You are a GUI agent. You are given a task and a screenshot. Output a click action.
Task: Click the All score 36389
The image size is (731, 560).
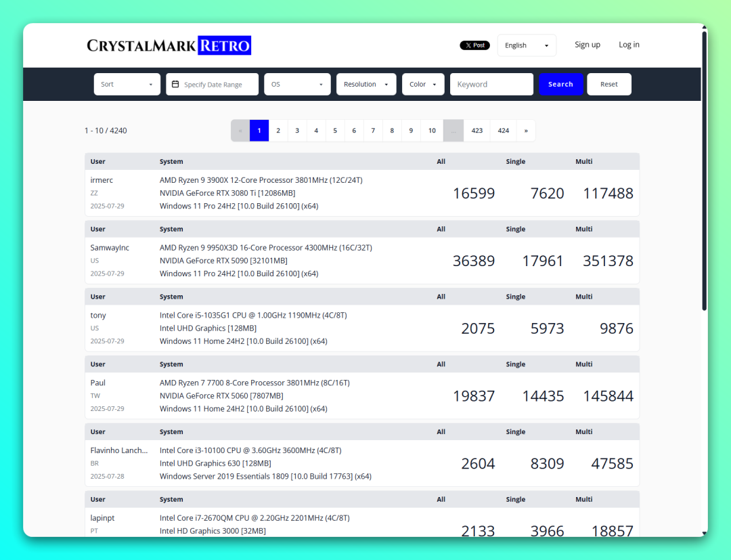point(474,261)
